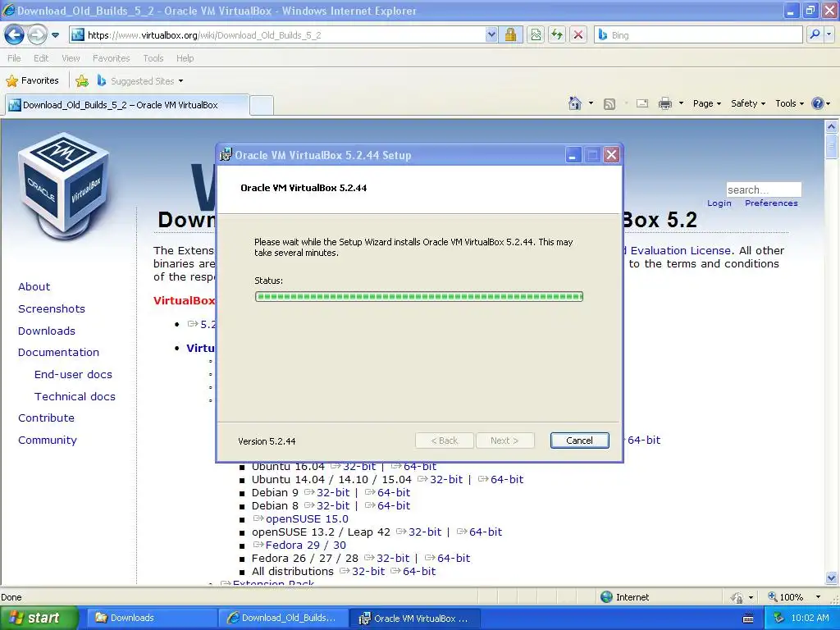Open the Edit menu
840x630 pixels.
tap(41, 58)
